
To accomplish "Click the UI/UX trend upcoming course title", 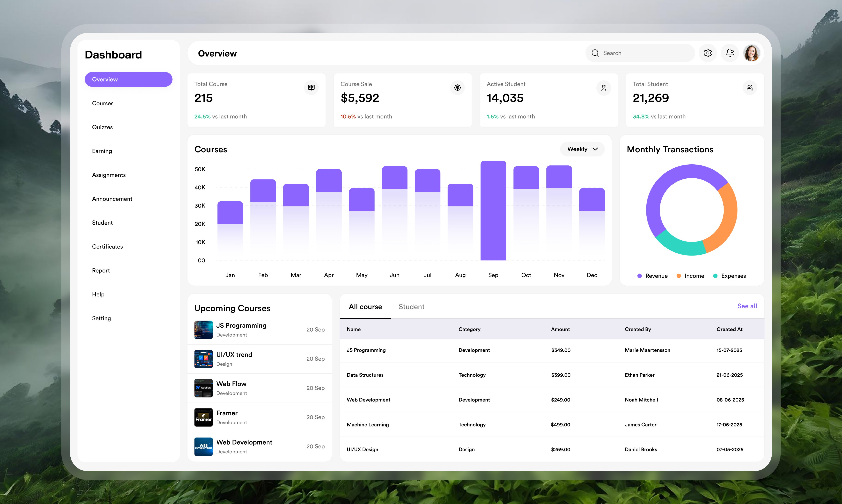I will tap(234, 355).
